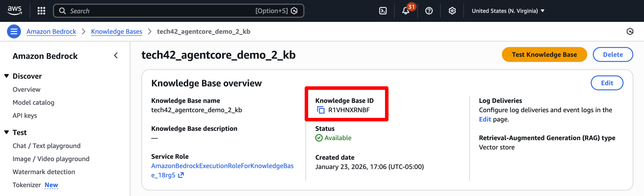Viewport: 644px width, 196px height.
Task: Collapse the Discover section
Action: point(7,76)
